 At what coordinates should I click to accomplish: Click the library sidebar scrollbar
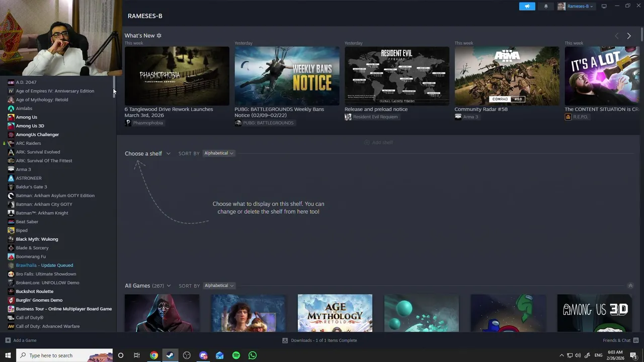(x=114, y=86)
